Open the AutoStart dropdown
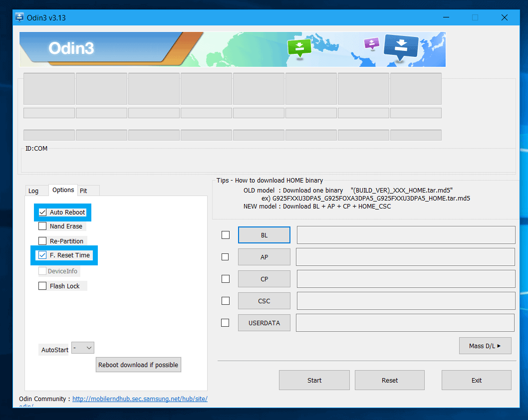528x420 pixels. [x=83, y=348]
